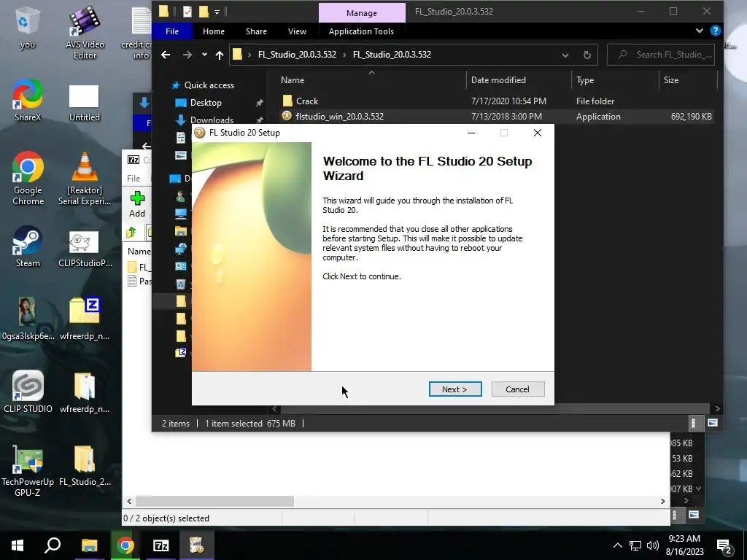This screenshot has height=560, width=747.
Task: Open the Recycle Bin desktop icon
Action: coord(27,28)
